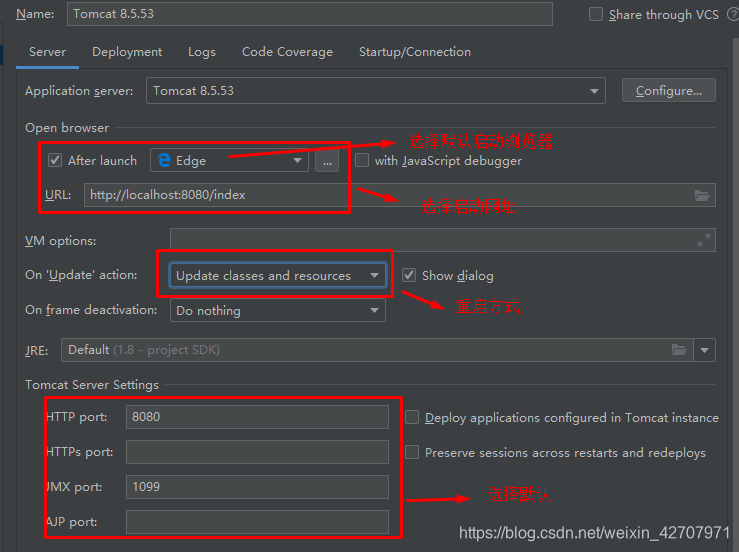Click the empty HTTPs port field
739x552 pixels.
pyautogui.click(x=257, y=452)
